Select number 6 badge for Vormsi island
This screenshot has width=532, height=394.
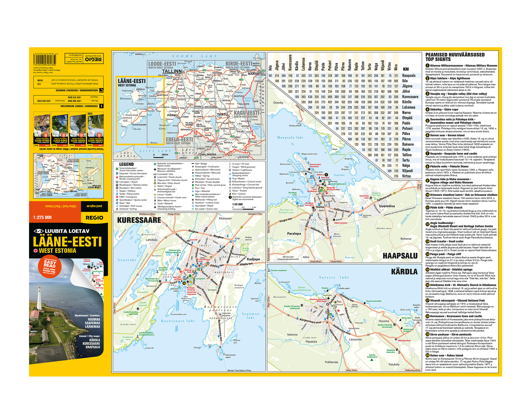tap(427, 135)
